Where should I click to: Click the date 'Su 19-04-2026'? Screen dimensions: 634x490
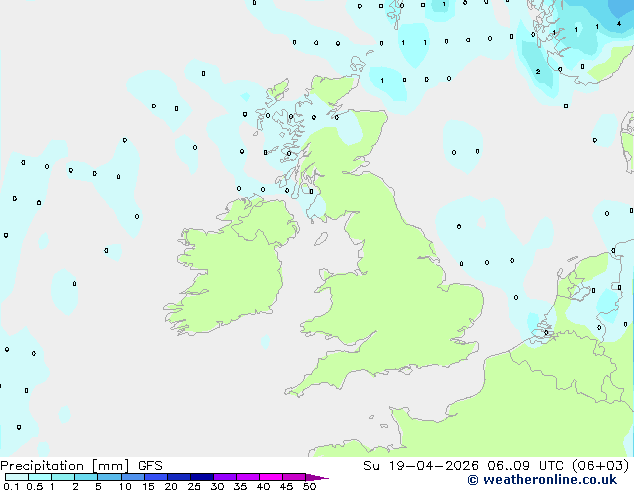[x=421, y=466]
